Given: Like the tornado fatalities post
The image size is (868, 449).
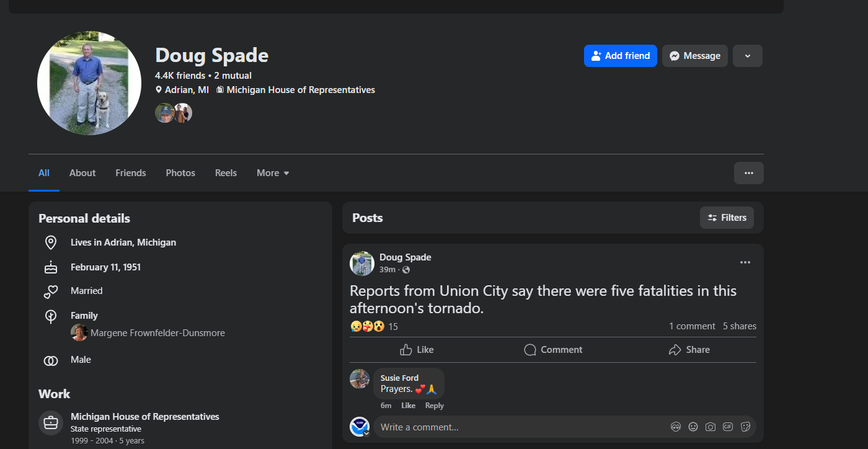Looking at the screenshot, I should [417, 350].
